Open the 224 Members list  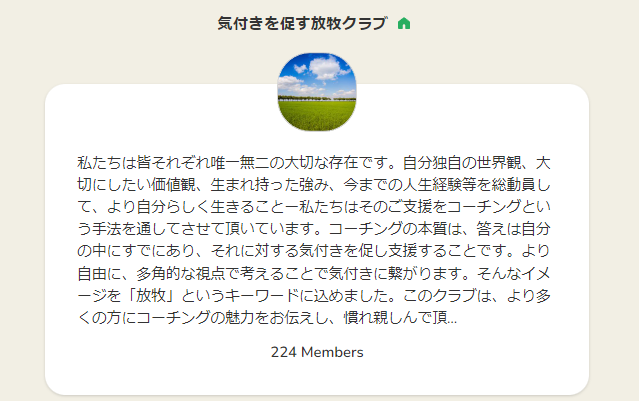(316, 353)
